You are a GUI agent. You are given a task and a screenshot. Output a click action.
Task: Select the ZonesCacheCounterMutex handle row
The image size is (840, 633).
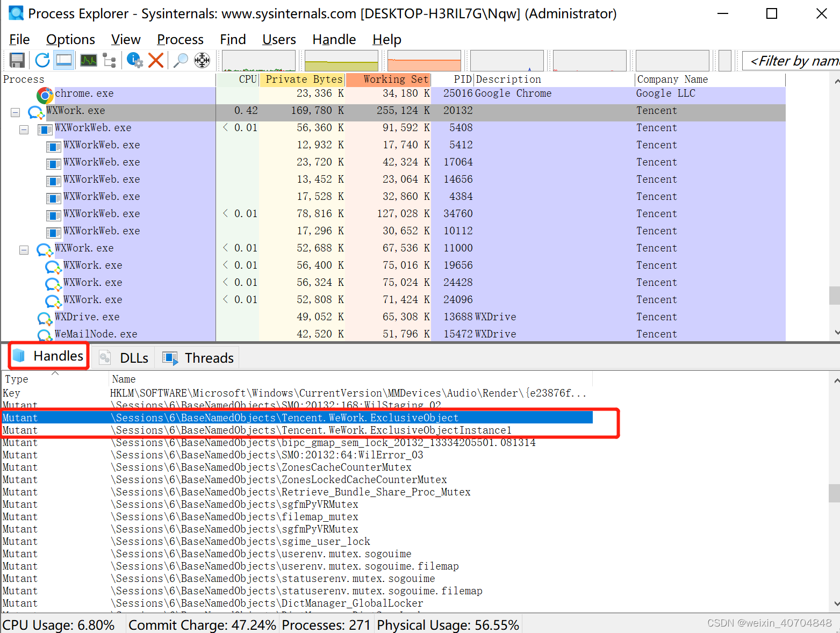point(297,467)
